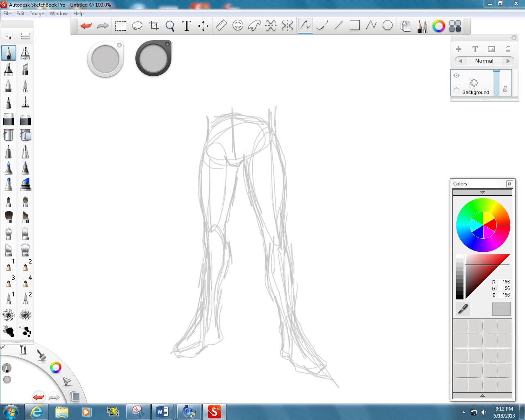Select the Crop tool in the toolbar
525x420 pixels.
pyautogui.click(x=154, y=25)
